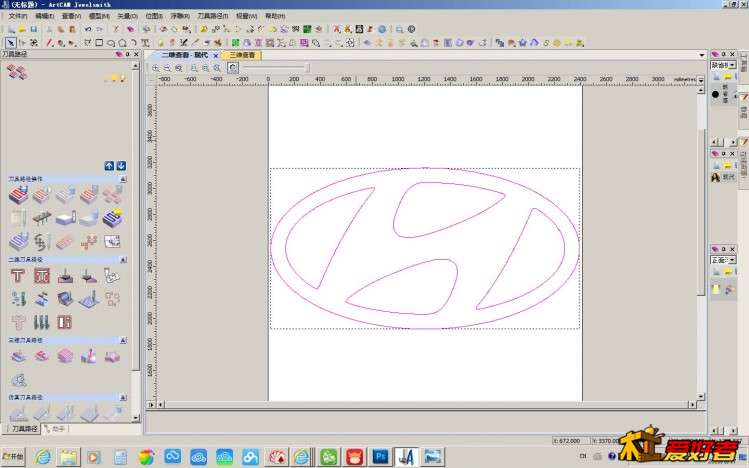Select the ellipse drawing tool
This screenshot has height=468, width=749.
pos(111,43)
